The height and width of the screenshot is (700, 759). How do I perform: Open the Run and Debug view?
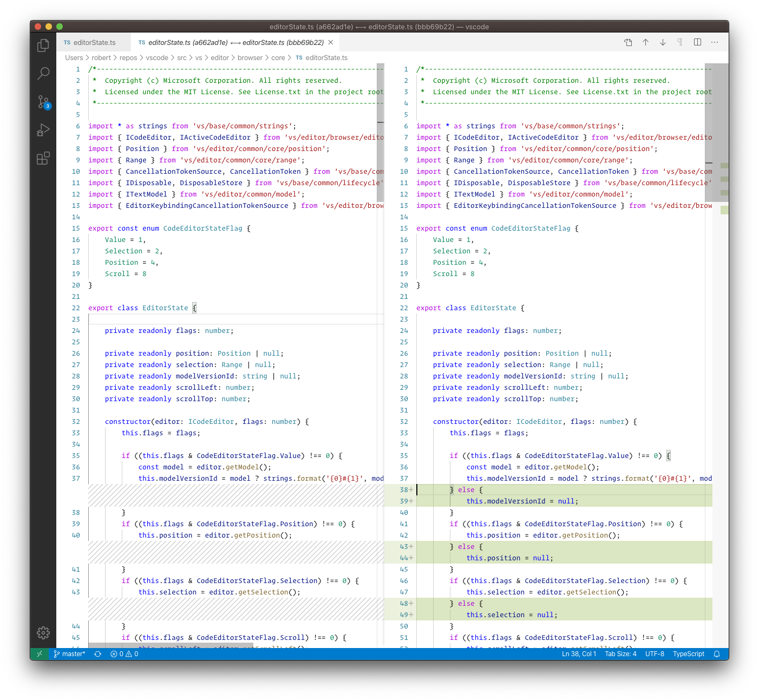[43, 130]
